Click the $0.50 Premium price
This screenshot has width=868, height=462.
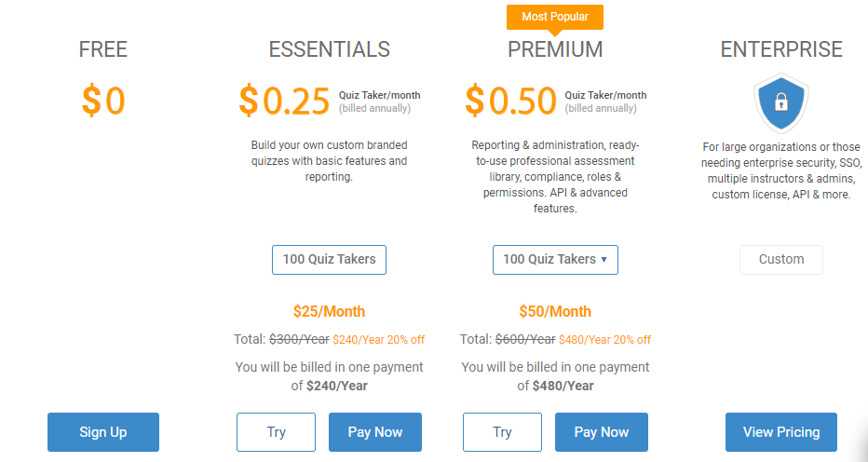point(510,101)
